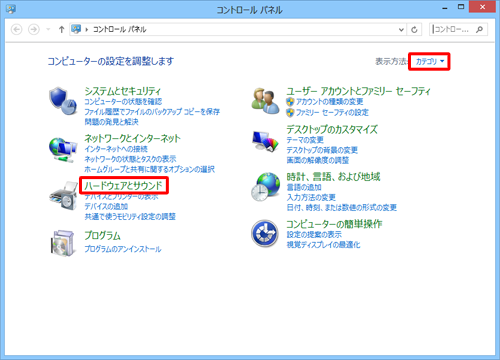Click プログラムのアンインストール link
This screenshot has height=360, width=500.
point(123,249)
